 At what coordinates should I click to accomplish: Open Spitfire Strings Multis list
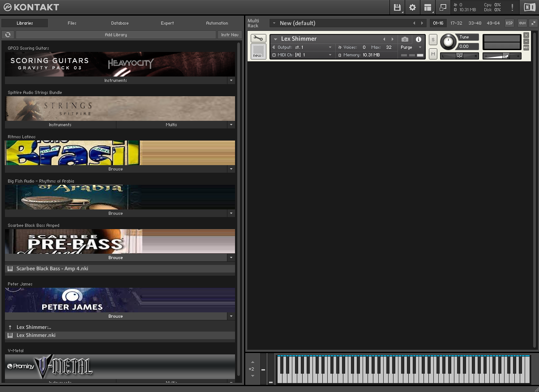tap(171, 125)
